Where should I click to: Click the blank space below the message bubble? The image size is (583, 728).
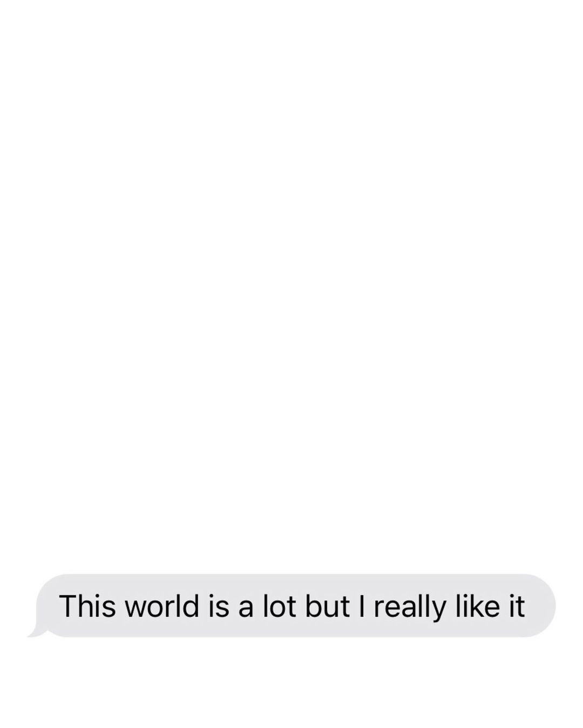coord(291,683)
